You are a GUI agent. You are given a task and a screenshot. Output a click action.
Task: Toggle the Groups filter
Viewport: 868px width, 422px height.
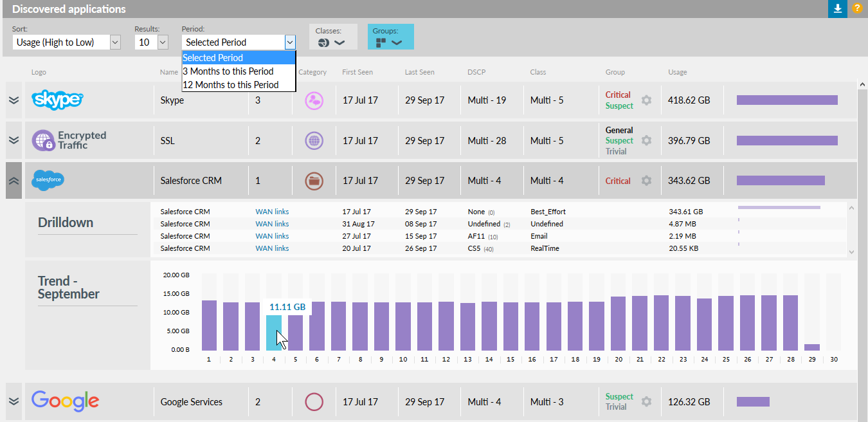point(390,42)
